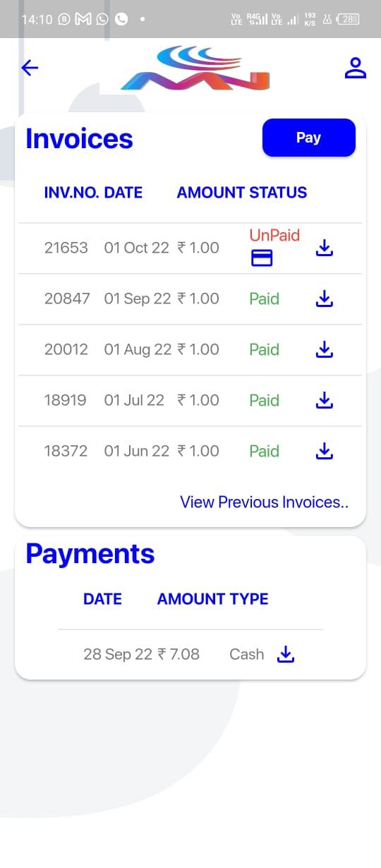Image resolution: width=381 pixels, height=868 pixels.
Task: Tap the card payment icon under UnPaid
Action: tap(262, 259)
